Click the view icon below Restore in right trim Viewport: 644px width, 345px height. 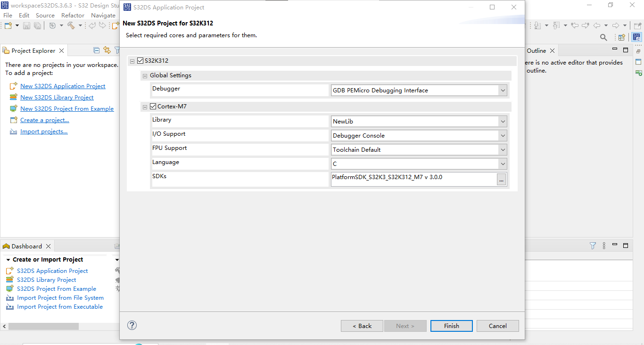(638, 62)
